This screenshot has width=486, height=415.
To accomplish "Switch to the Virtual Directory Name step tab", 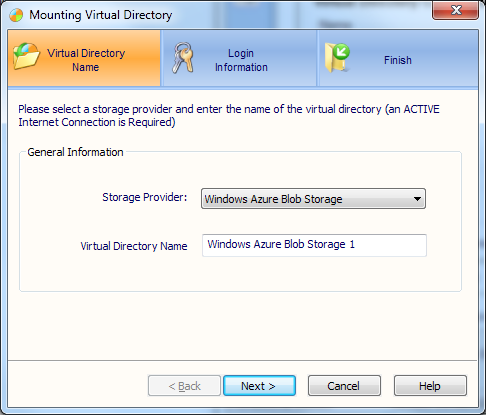I will pyautogui.click(x=84, y=58).
